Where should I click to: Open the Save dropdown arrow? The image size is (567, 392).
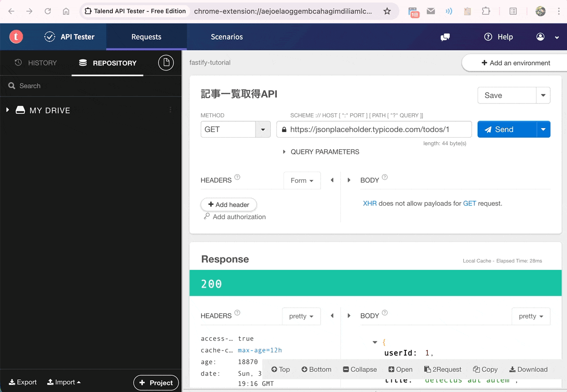[543, 95]
